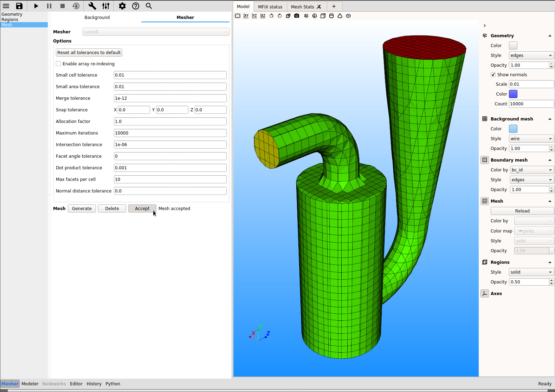Click Reset all tolerances to default
Screen dimensions: 555x392
(89, 53)
